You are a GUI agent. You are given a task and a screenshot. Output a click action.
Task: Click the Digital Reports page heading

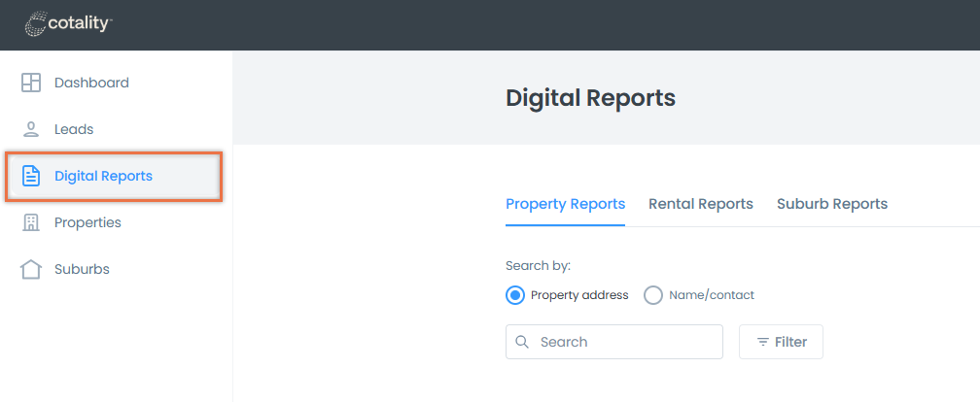[x=591, y=98]
